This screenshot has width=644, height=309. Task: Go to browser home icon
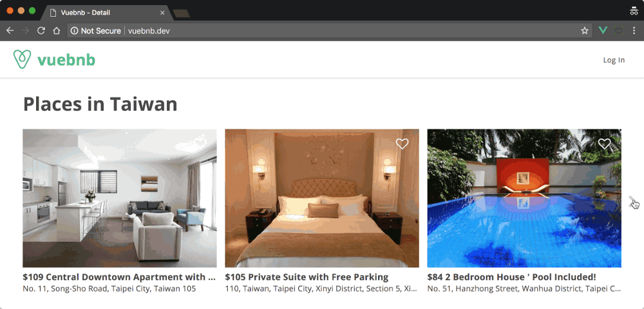pos(57,31)
